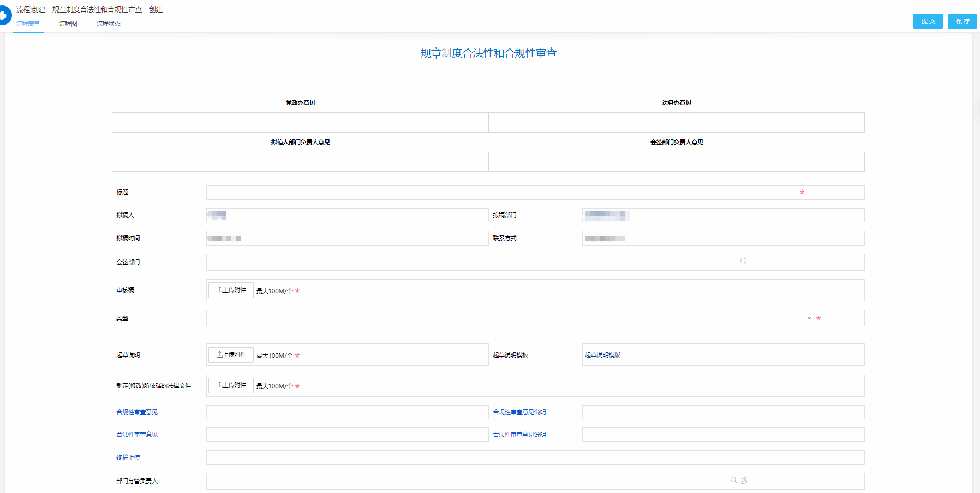The image size is (980, 493).
Task: Click the 党政办意见 text box
Action: (300, 123)
